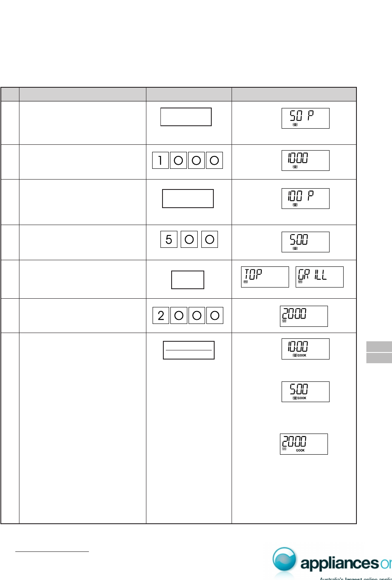Screen dimensions: 392x580
Task: Select the 20:00 display with COOK indicator
Action: [304, 444]
